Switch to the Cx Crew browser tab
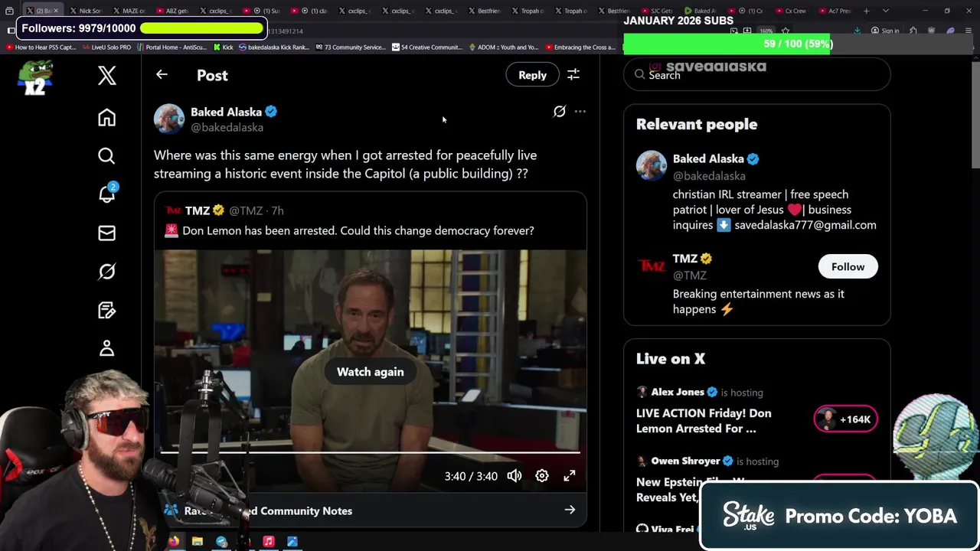980x551 pixels. (792, 11)
